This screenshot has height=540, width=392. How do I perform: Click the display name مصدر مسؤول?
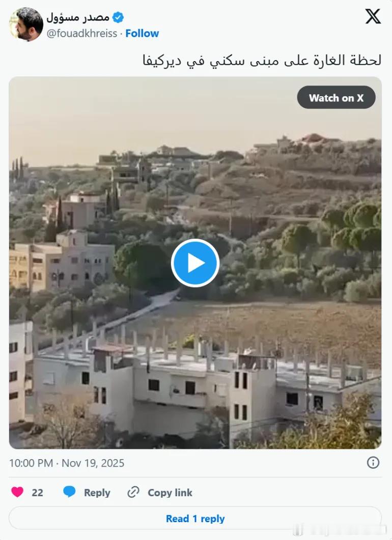[x=78, y=17]
